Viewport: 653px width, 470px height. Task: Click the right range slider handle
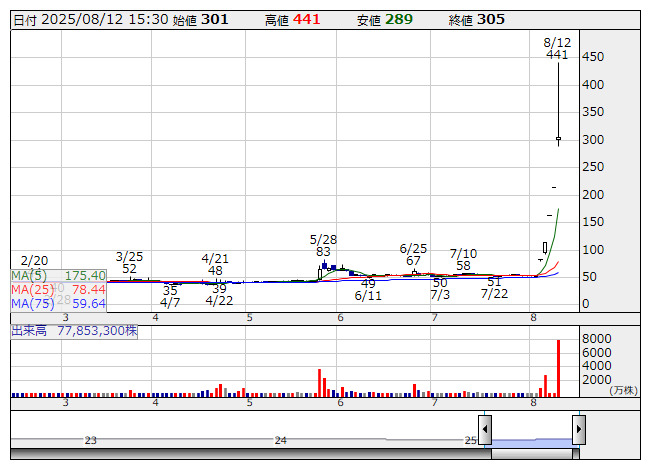(x=578, y=430)
